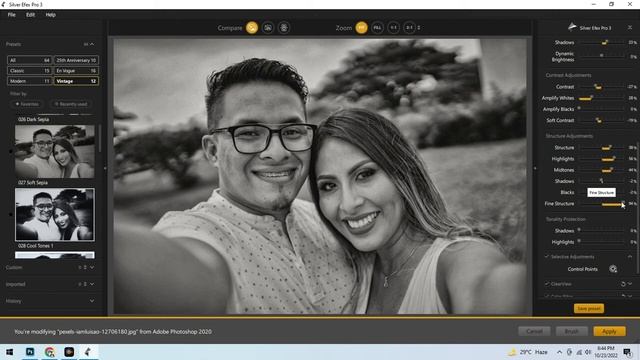The height and width of the screenshot is (360, 640).
Task: Click the Apply button
Action: click(x=609, y=331)
